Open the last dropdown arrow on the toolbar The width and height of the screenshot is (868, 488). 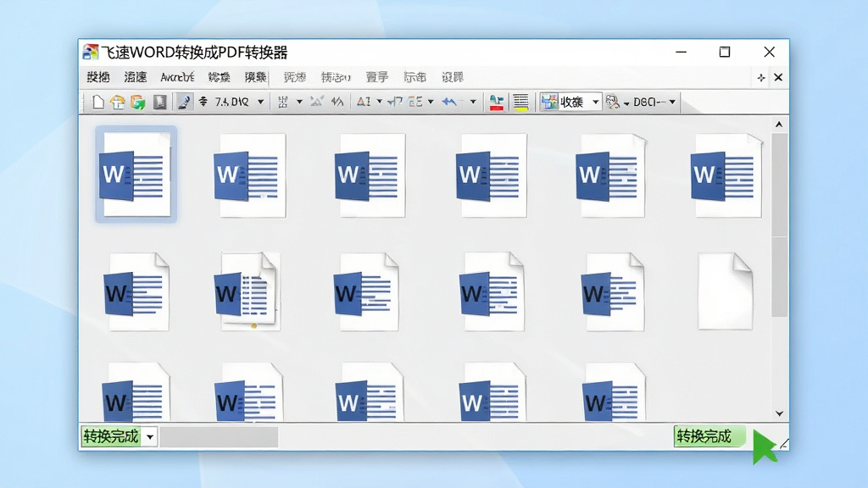672,102
